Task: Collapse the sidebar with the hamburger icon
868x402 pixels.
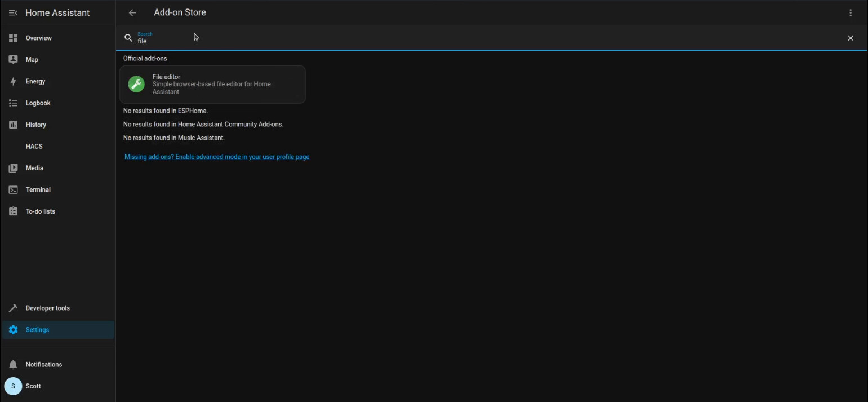Action: 13,12
